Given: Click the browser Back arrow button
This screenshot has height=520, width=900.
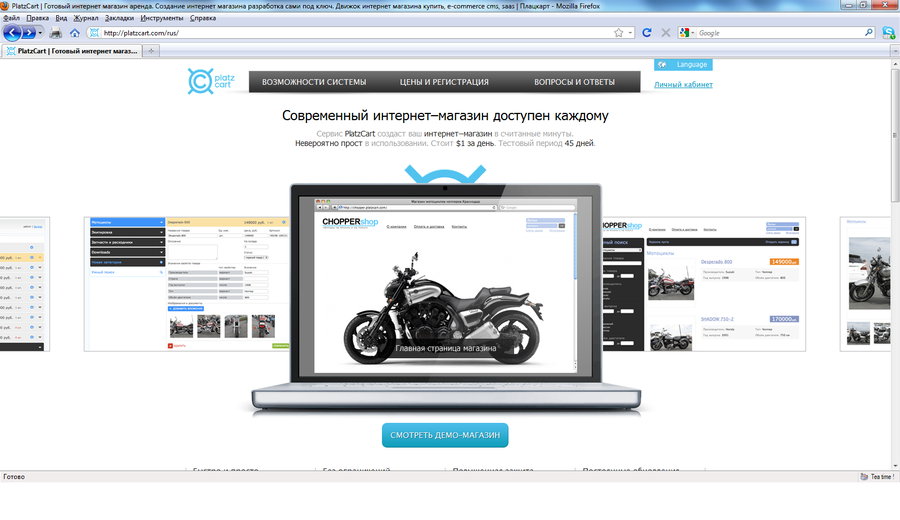Looking at the screenshot, I should [11, 32].
